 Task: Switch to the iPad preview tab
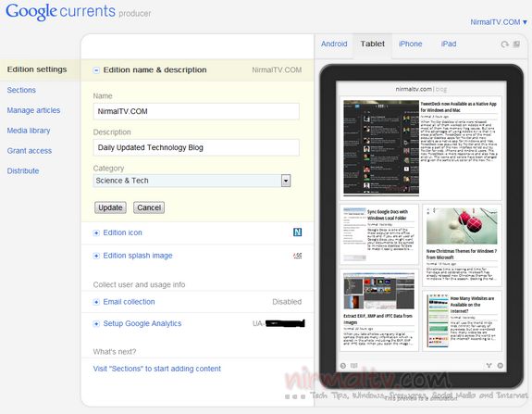(449, 44)
